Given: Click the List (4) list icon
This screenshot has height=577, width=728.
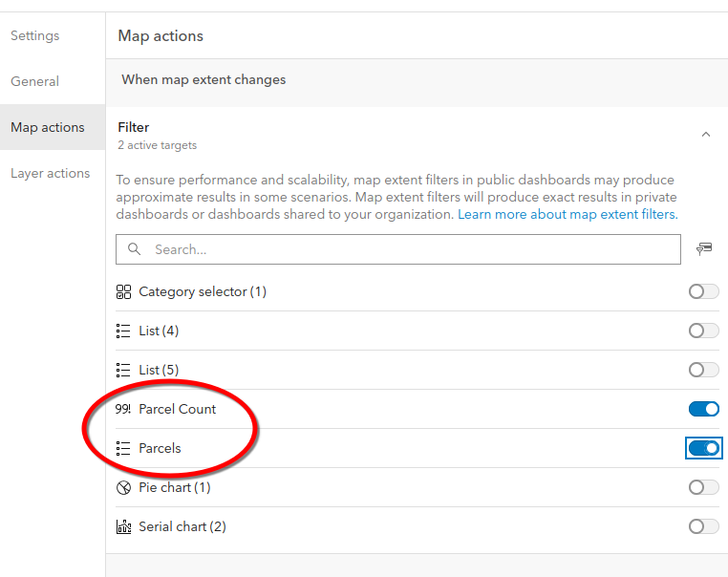Looking at the screenshot, I should coord(122,331).
